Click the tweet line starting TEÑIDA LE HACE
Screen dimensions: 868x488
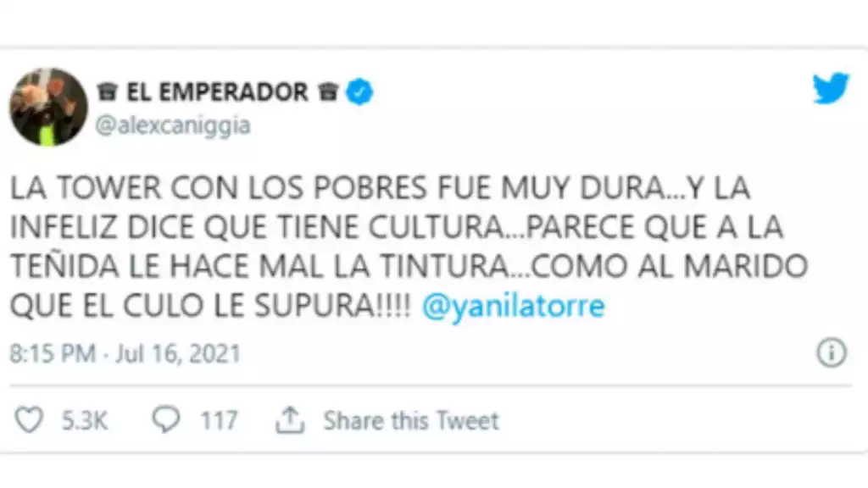(409, 266)
